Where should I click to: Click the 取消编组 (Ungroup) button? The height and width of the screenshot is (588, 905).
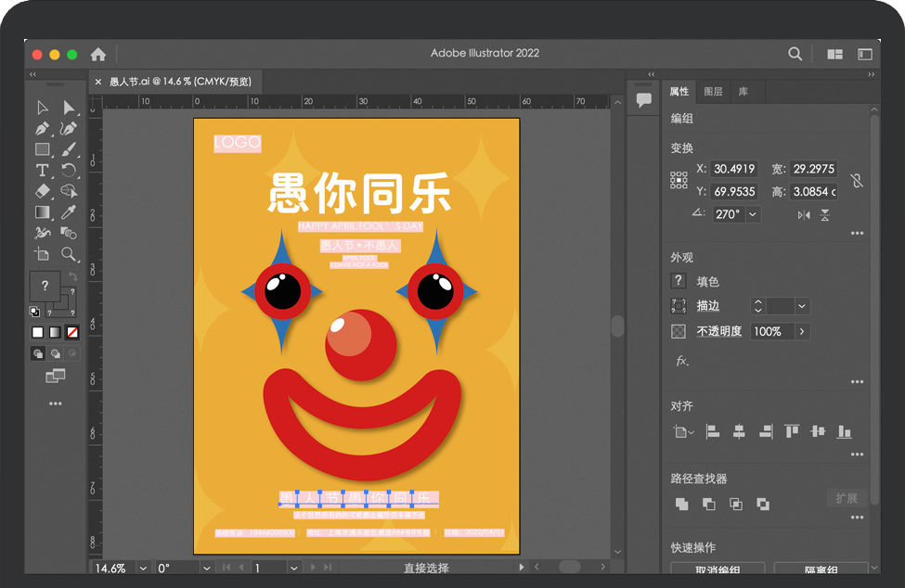coord(717,570)
